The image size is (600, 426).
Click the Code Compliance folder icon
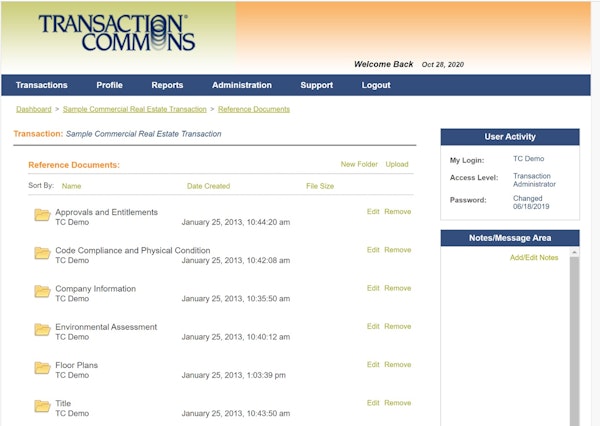(x=42, y=253)
